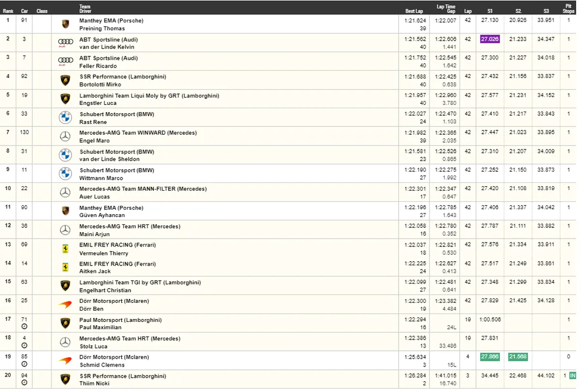
Task: Click the clock icon under car 71
Action: tap(25, 327)
